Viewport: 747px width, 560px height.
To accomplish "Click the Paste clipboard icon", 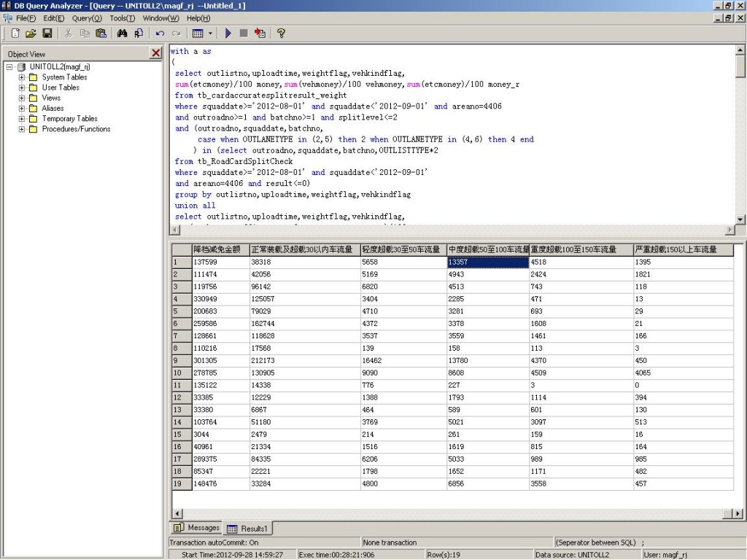I will coord(101,33).
